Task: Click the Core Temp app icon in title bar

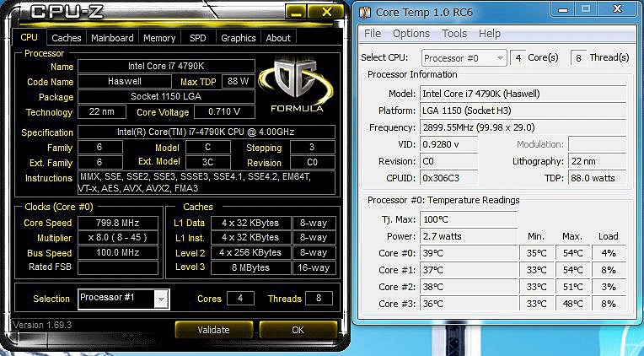Action: coord(365,12)
